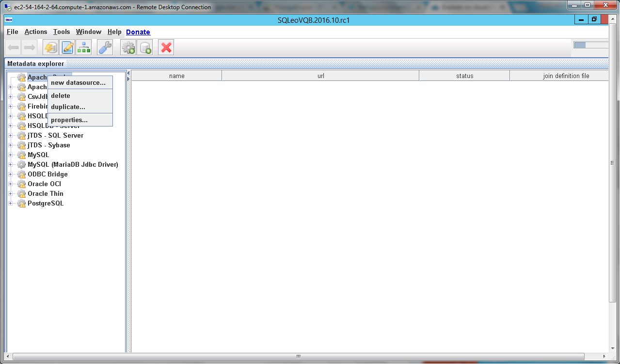The width and height of the screenshot is (620, 364).
Task: Click the green hierarchy diagram toolbar icon
Action: [x=84, y=47]
